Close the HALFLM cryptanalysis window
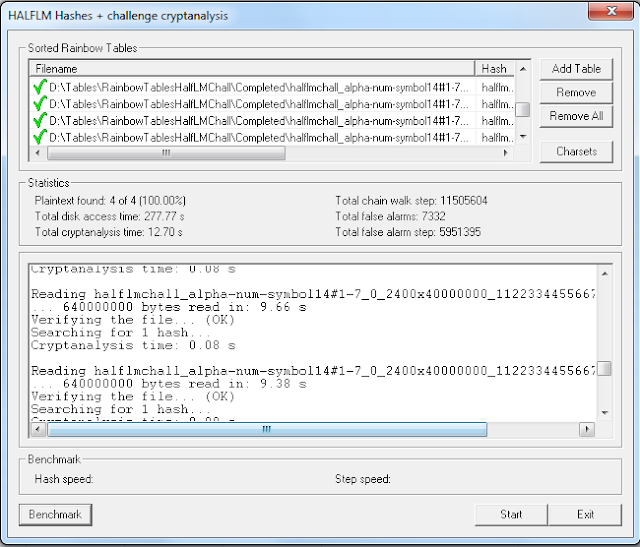The height and width of the screenshot is (547, 640). [x=611, y=11]
